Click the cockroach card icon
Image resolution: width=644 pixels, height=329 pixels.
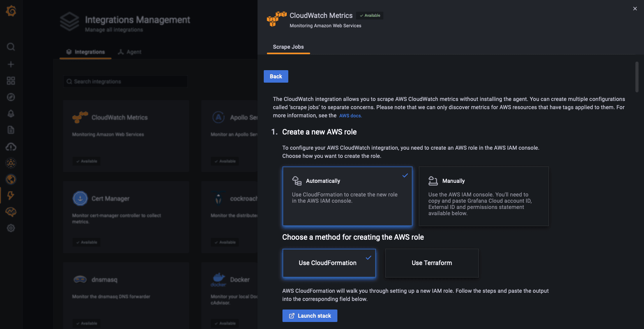click(x=218, y=198)
